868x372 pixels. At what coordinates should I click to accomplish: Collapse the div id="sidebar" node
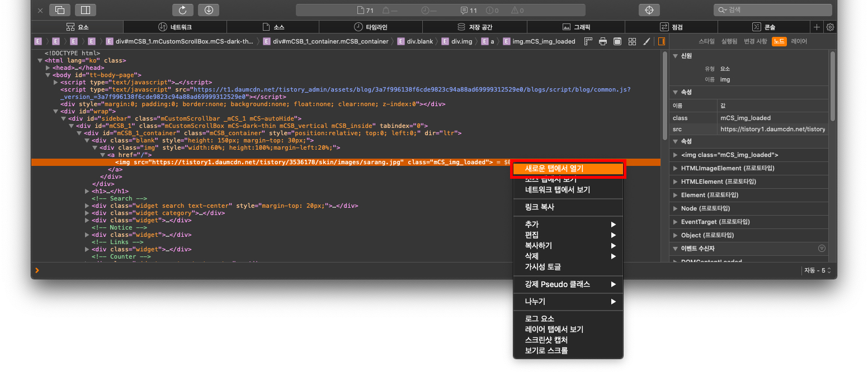(x=63, y=118)
